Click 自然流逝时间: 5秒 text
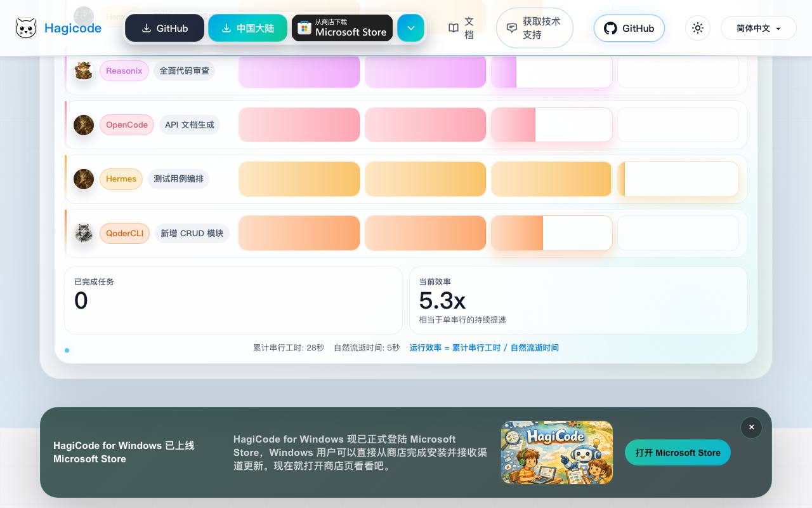 367,348
